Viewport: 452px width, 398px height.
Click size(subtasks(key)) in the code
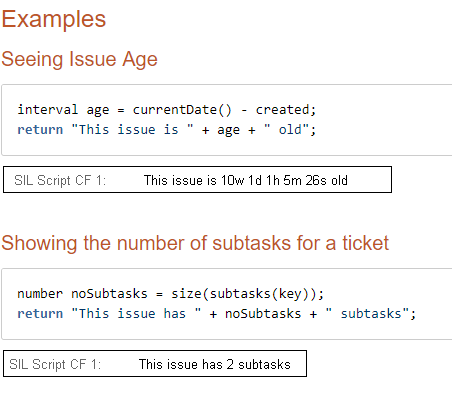[243, 294]
